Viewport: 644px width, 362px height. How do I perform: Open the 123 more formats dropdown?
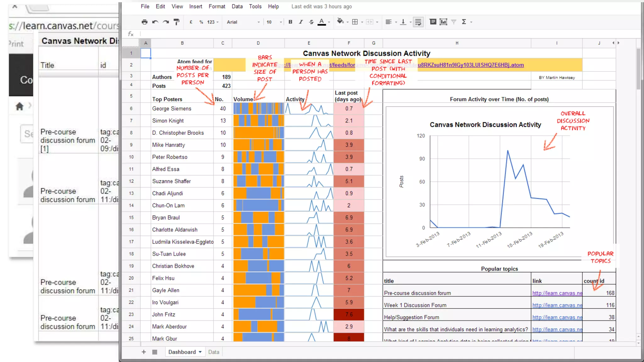click(213, 22)
